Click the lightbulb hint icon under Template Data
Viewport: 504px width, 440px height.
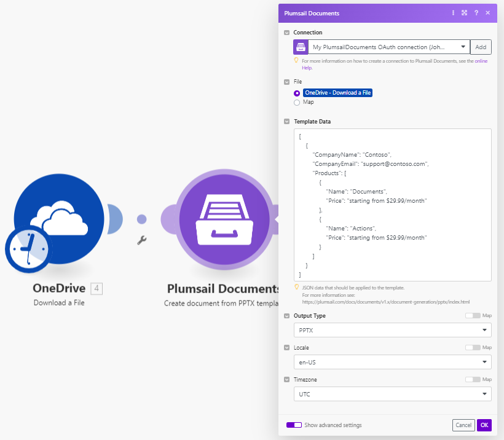(297, 287)
